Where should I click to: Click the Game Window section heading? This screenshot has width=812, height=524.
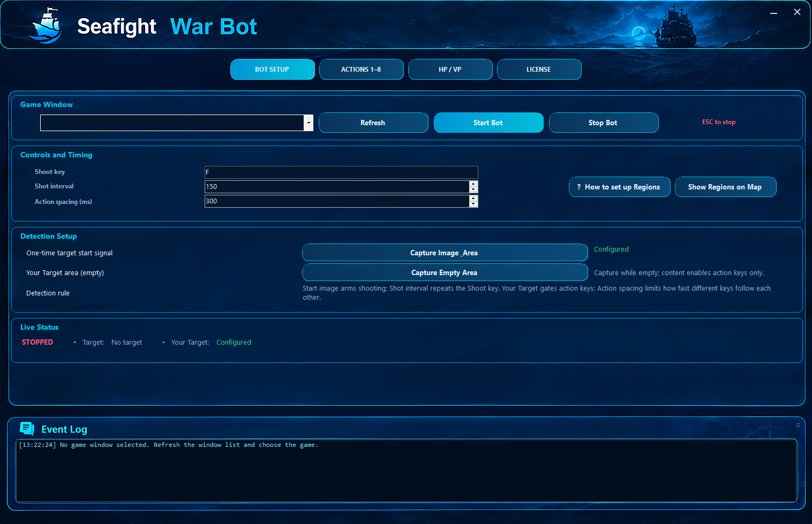click(47, 104)
